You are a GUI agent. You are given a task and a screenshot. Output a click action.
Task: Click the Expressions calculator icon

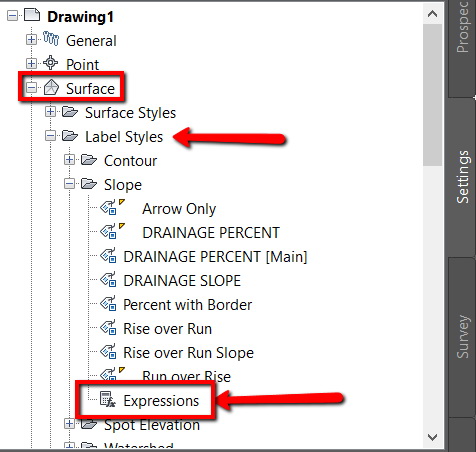tap(108, 399)
